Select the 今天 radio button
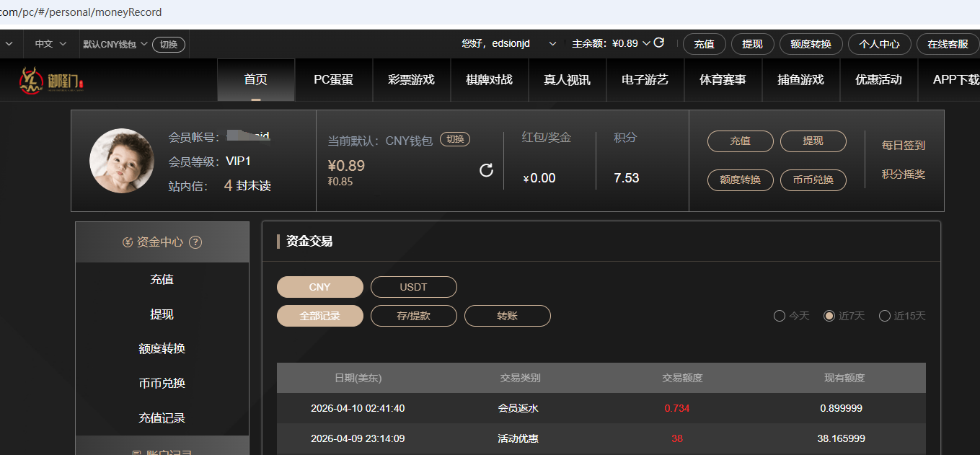Viewport: 980px width, 455px height. (780, 316)
